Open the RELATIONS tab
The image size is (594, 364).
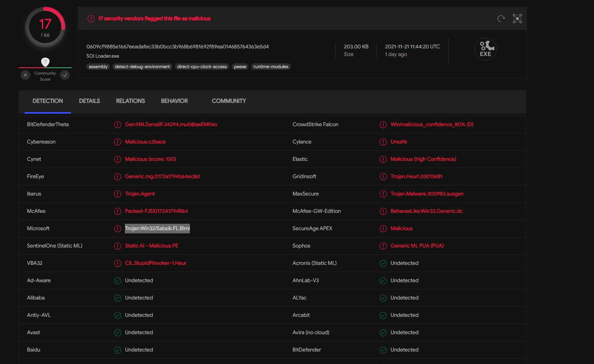pyautogui.click(x=131, y=101)
